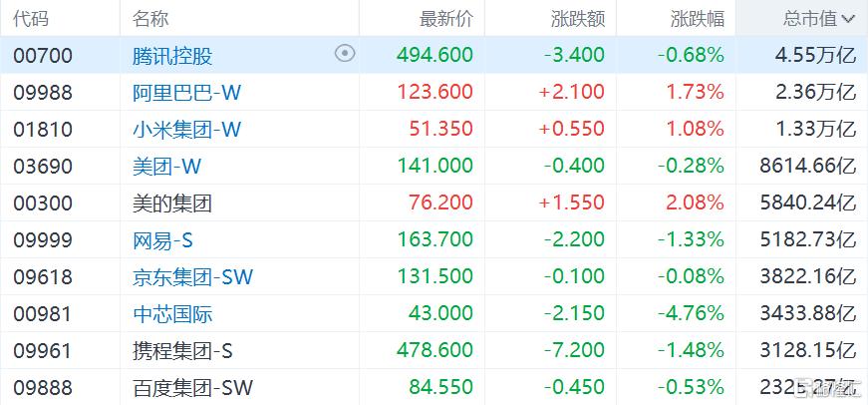Image resolution: width=868 pixels, height=405 pixels.
Task: Click the latest price 123.600
Action: (x=435, y=92)
